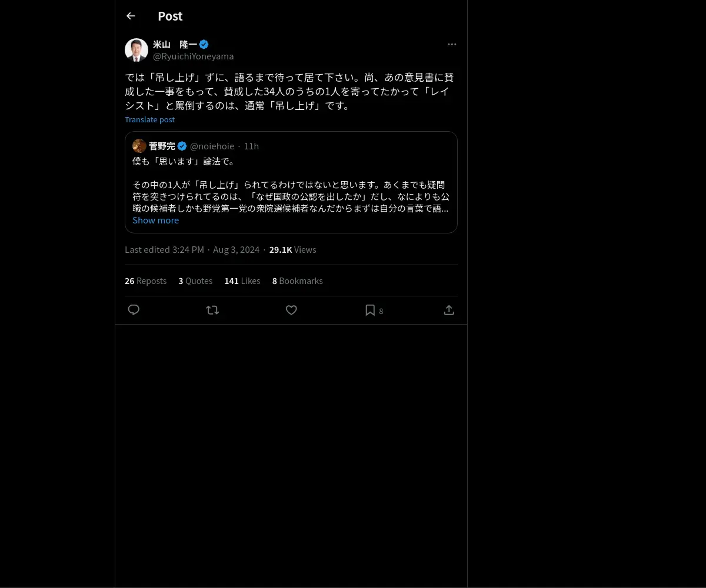Share the post via upload icon

(449, 310)
